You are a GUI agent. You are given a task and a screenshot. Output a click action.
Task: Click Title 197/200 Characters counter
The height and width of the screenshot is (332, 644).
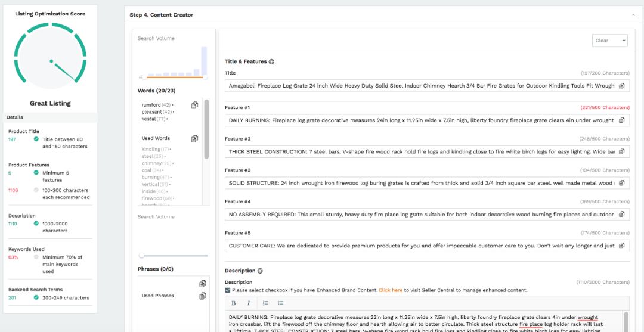click(x=605, y=73)
